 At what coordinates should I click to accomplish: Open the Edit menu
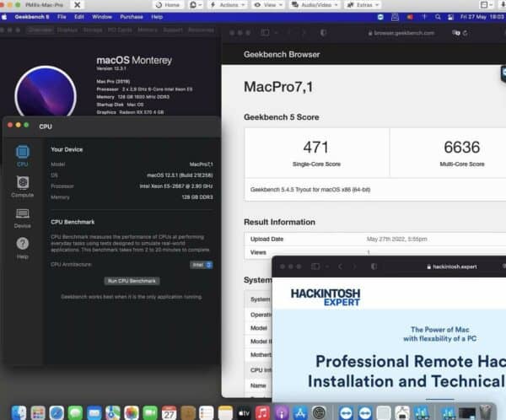78,17
